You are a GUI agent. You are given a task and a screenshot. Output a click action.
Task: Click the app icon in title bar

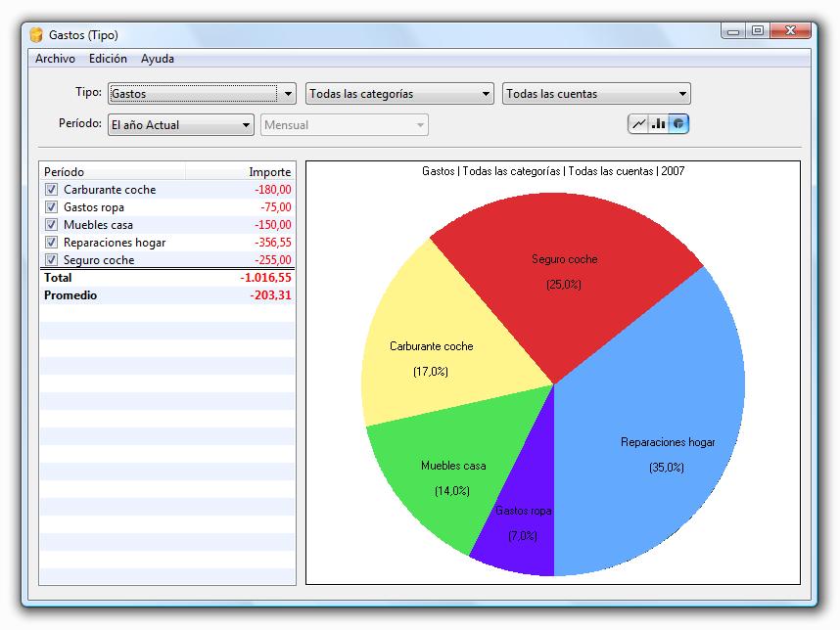pos(36,35)
